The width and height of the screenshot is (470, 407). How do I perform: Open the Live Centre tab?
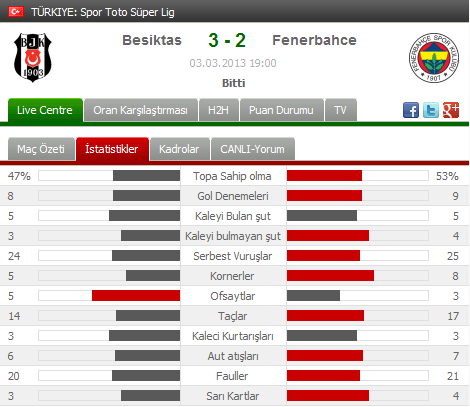pos(45,110)
